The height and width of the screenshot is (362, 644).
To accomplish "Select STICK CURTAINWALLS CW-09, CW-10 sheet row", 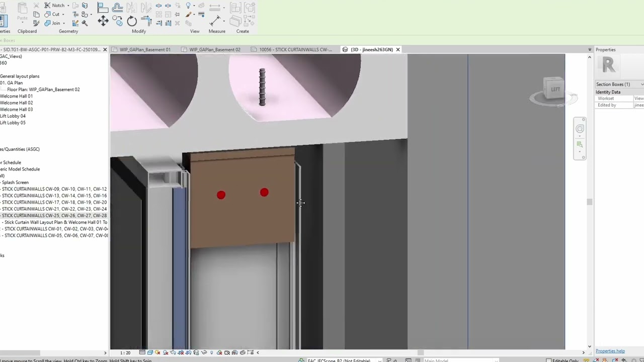I will [x=54, y=189].
